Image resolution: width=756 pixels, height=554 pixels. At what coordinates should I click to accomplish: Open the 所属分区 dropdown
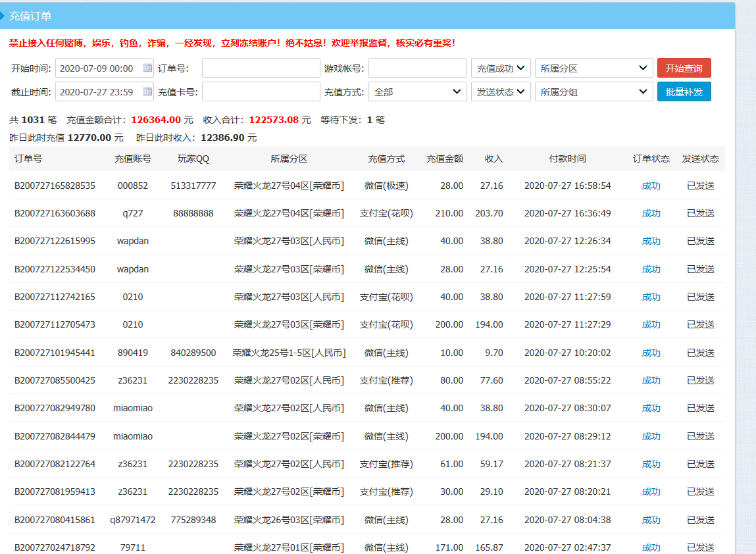point(593,68)
